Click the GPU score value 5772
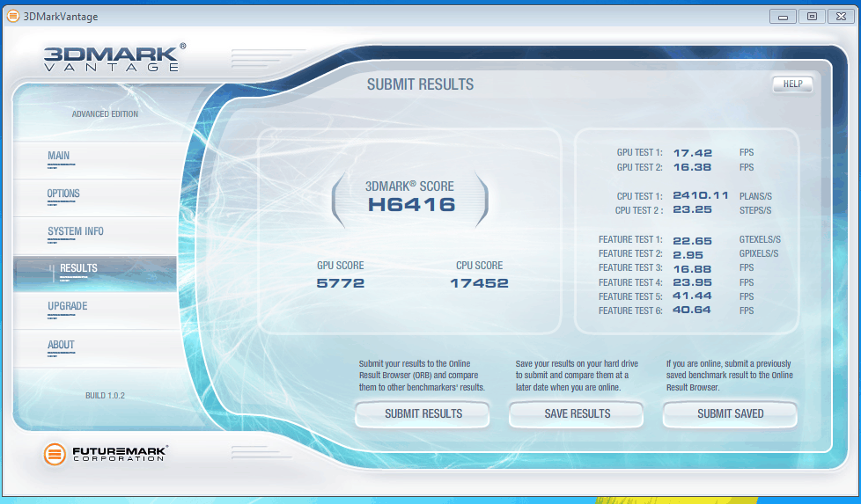Viewport: 861px width, 504px height. 341,283
